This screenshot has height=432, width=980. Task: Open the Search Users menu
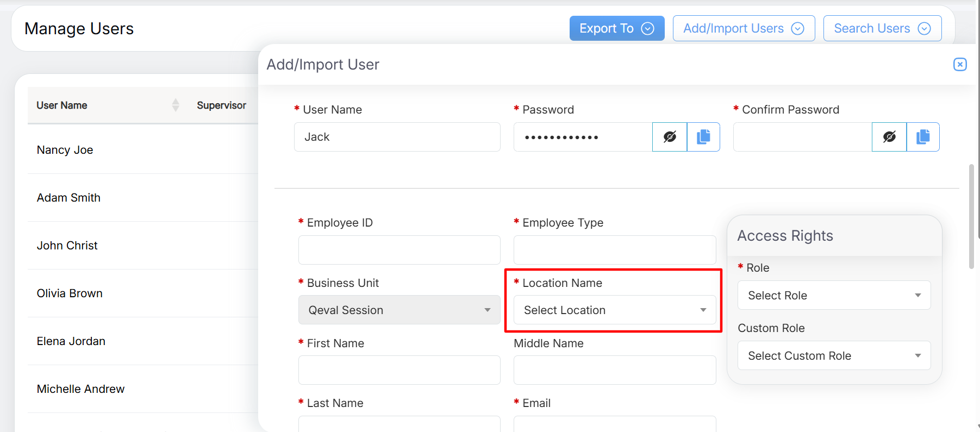pyautogui.click(x=882, y=28)
